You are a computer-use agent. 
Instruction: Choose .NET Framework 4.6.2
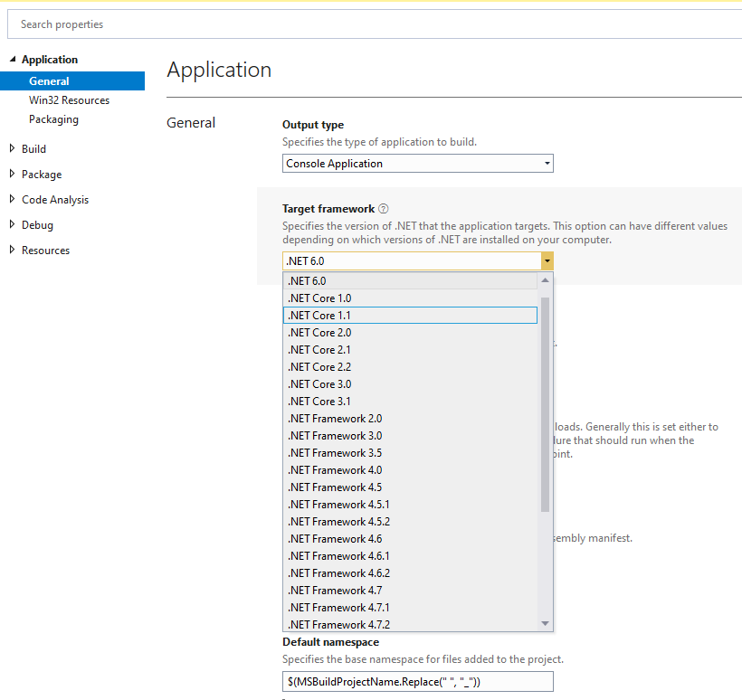pos(410,573)
